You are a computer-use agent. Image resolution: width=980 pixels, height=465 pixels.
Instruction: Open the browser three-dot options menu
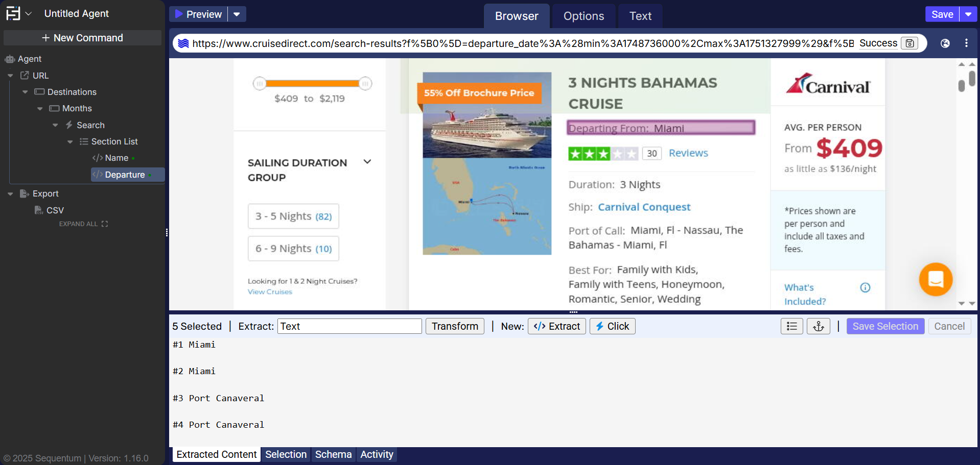(966, 43)
